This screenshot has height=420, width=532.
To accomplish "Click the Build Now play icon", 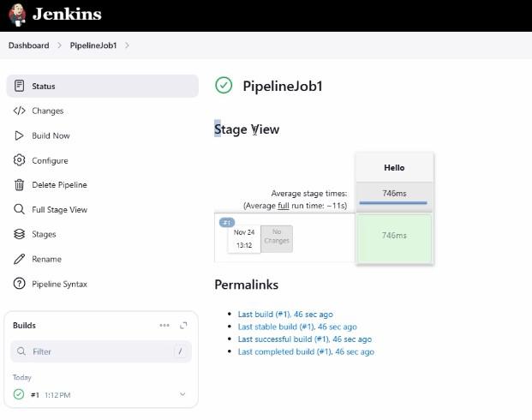I will pyautogui.click(x=20, y=135).
